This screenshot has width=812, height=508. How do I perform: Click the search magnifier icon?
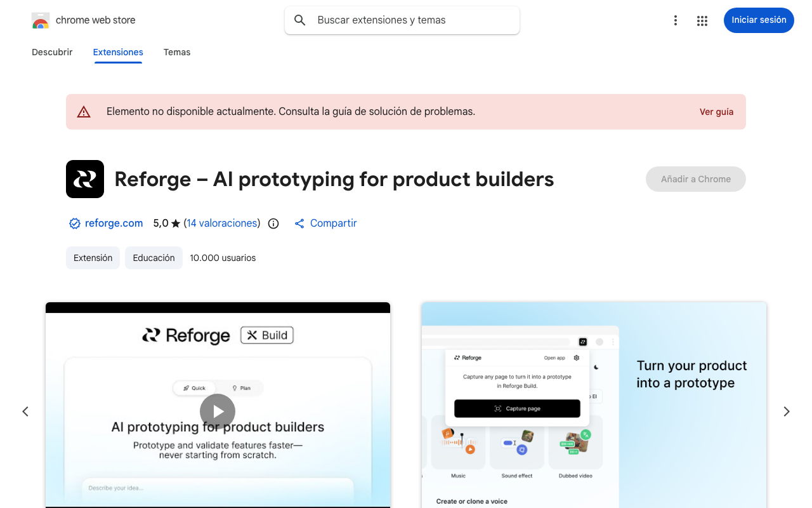(x=300, y=20)
